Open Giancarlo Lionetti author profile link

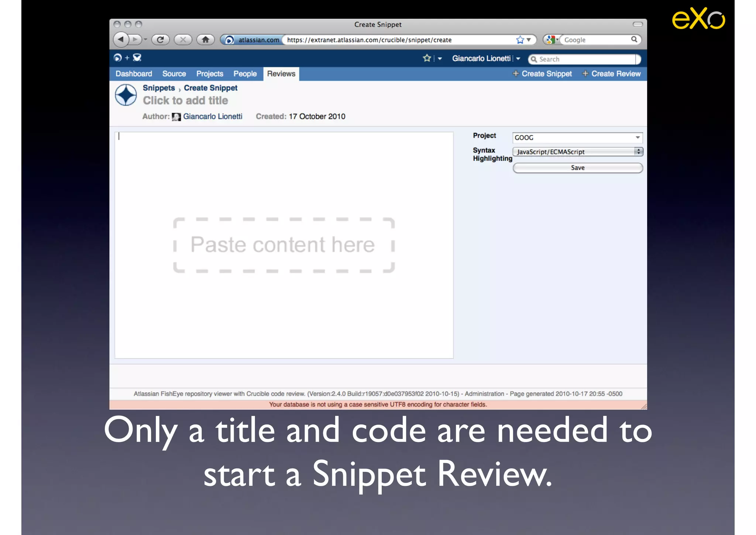point(213,116)
